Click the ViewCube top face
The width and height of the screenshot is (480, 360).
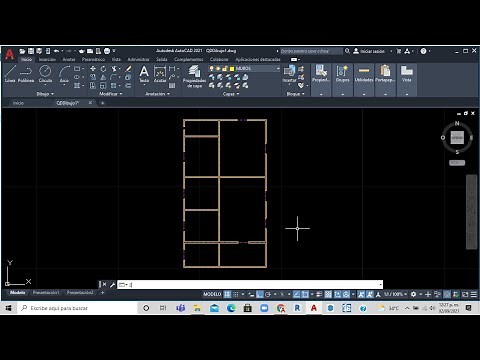[457, 137]
